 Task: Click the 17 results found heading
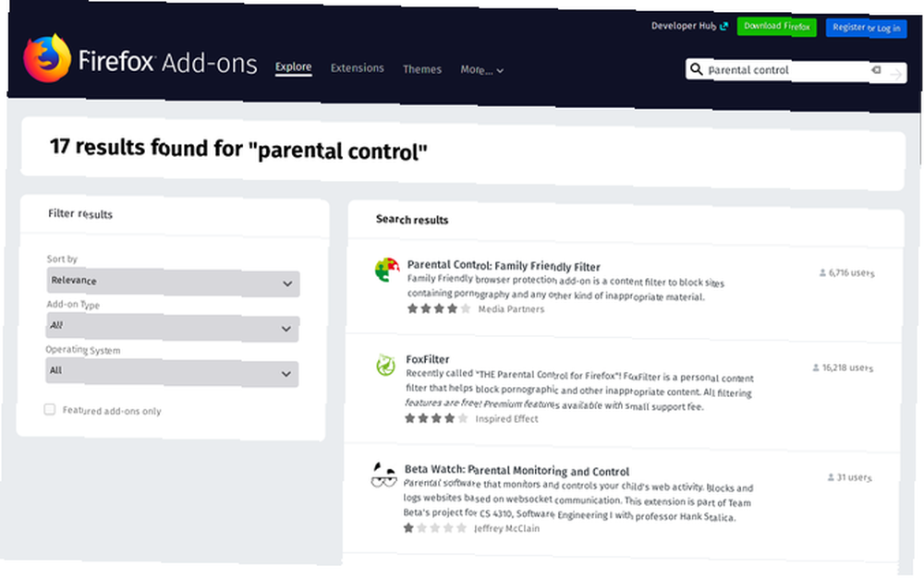pos(238,149)
